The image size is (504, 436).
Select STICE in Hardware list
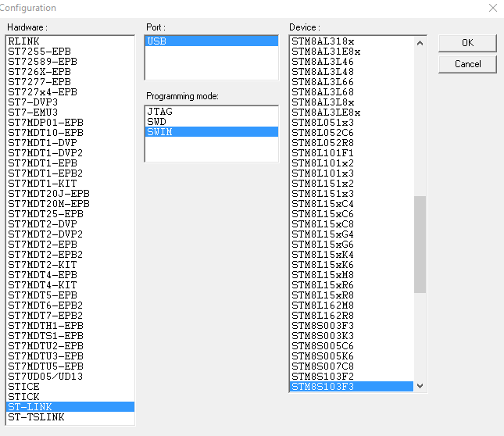[x=70, y=387]
